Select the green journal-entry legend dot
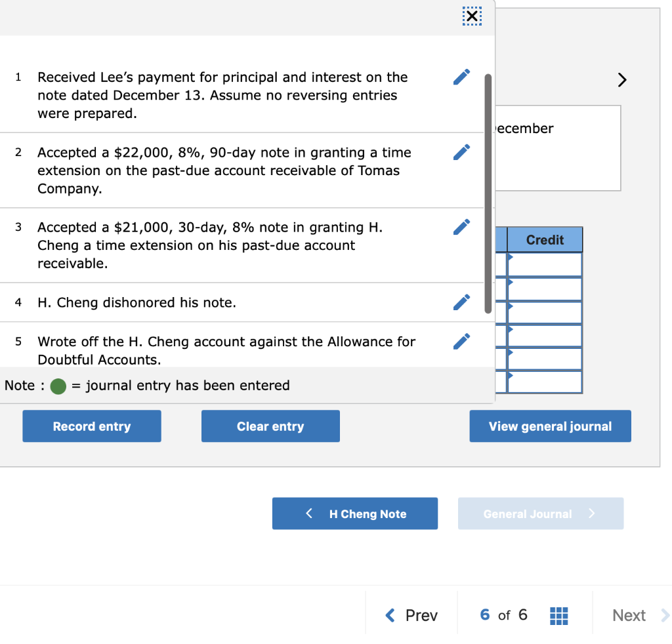672x644 pixels. click(x=58, y=386)
